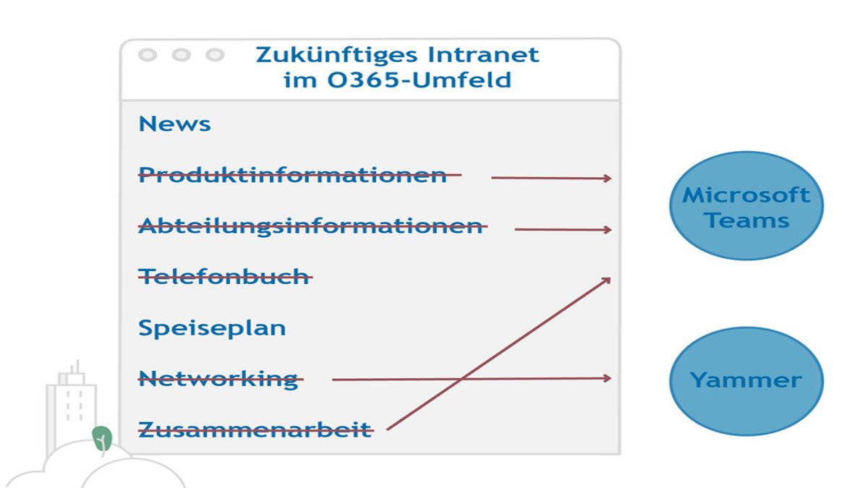Viewport: 868px width, 488px height.
Task: Click the crossed-out Networking entry
Action: tap(218, 379)
